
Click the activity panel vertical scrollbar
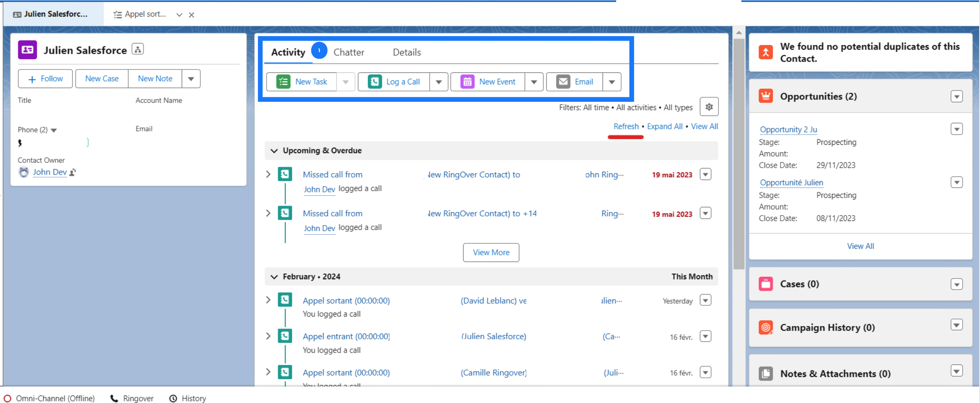739,153
